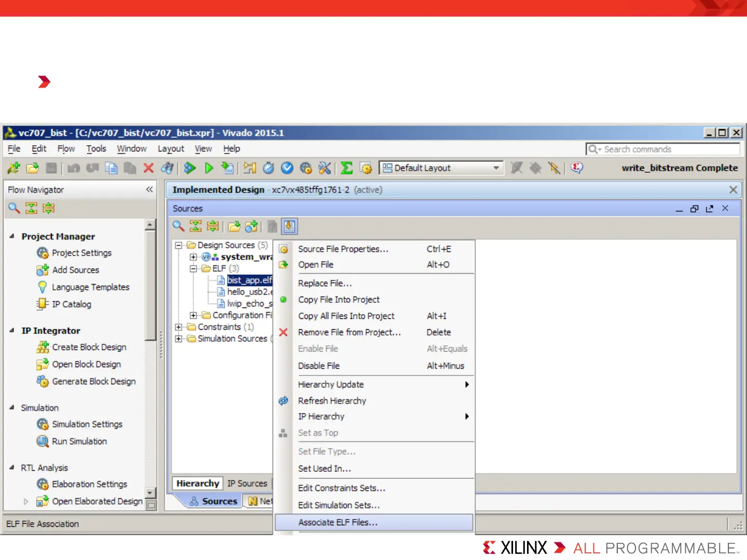The height and width of the screenshot is (560, 747).
Task: Click the Sources panel search icon
Action: (x=178, y=226)
